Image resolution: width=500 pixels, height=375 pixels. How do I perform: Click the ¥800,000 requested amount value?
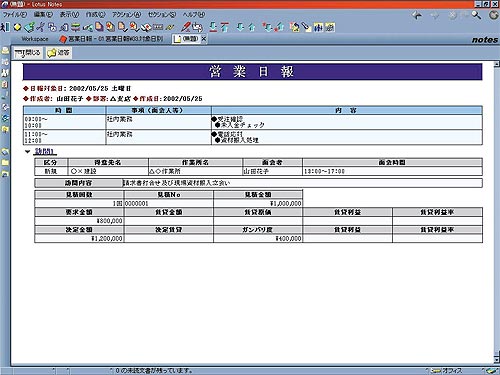[x=109, y=221]
